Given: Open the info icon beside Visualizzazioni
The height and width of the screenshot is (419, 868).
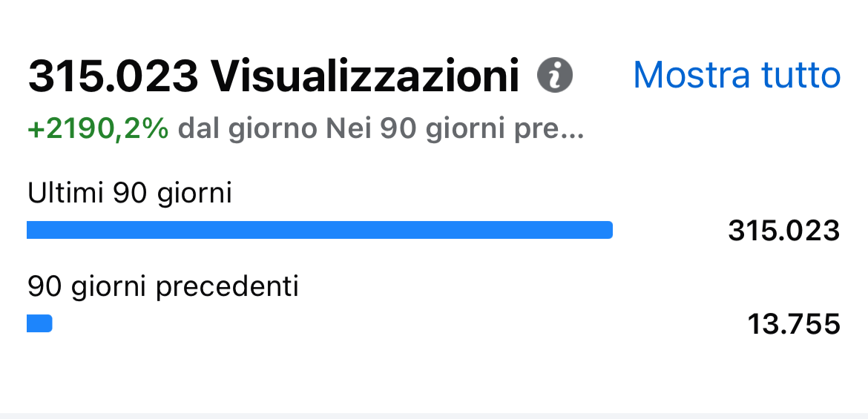Looking at the screenshot, I should (555, 75).
